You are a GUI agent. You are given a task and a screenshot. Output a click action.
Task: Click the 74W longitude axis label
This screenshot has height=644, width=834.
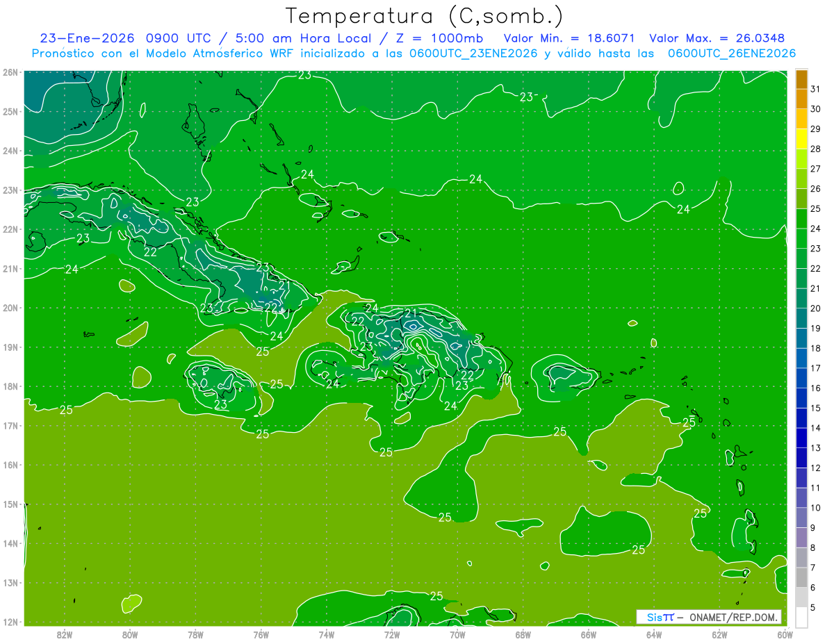[x=326, y=635]
